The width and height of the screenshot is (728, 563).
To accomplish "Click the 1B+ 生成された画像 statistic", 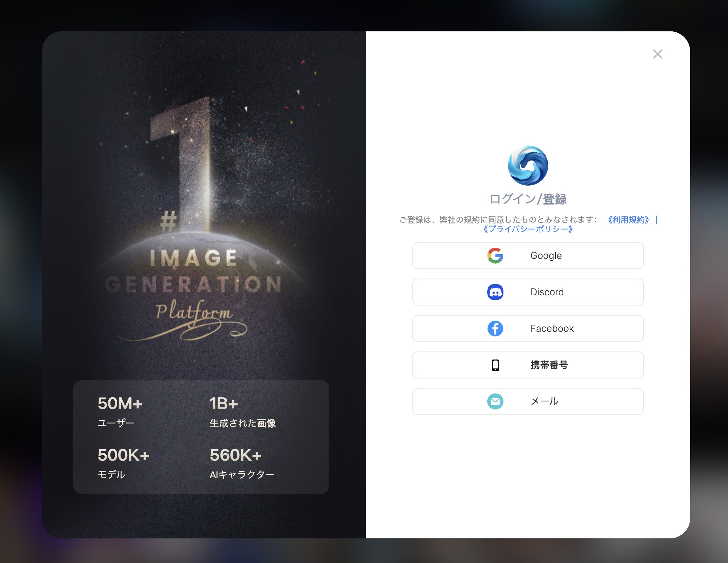I will [242, 411].
